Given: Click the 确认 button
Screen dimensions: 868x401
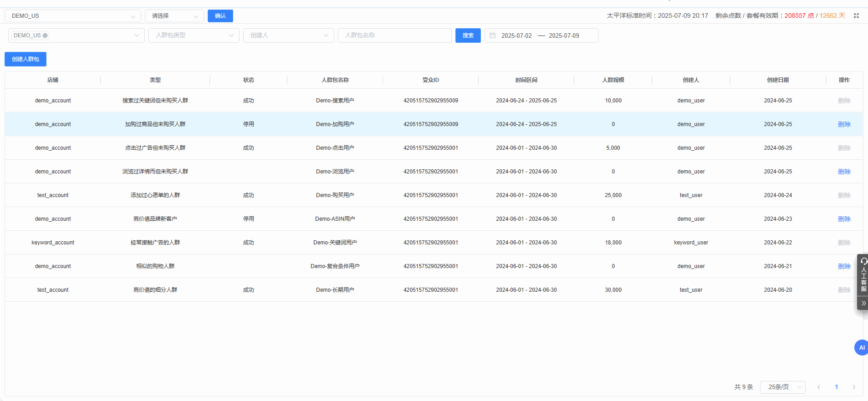Looking at the screenshot, I should click(x=220, y=16).
